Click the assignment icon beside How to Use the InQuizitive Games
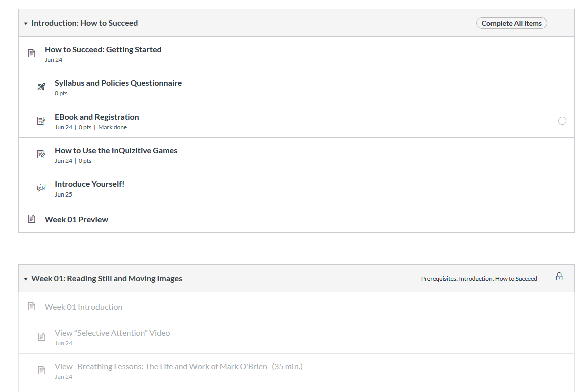The image size is (588, 392). [41, 154]
